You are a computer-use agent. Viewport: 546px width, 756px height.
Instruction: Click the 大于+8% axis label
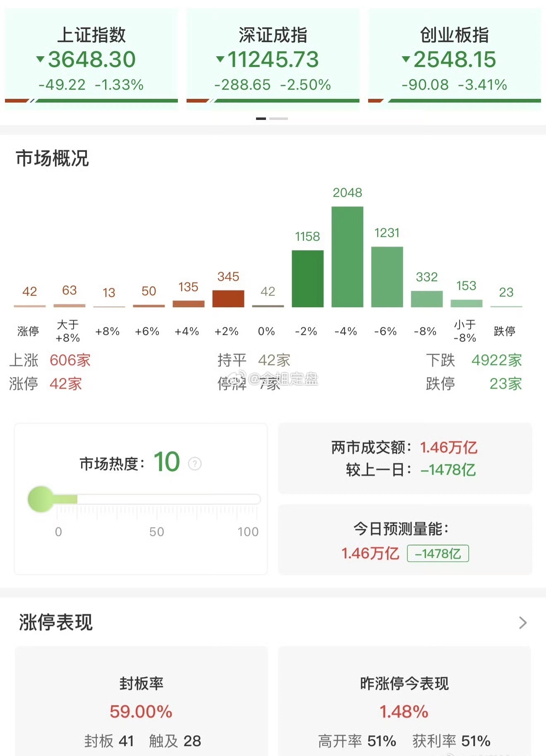click(x=68, y=331)
